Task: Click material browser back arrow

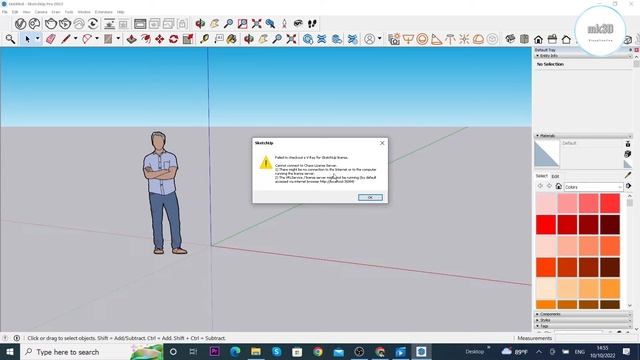Action: point(540,186)
